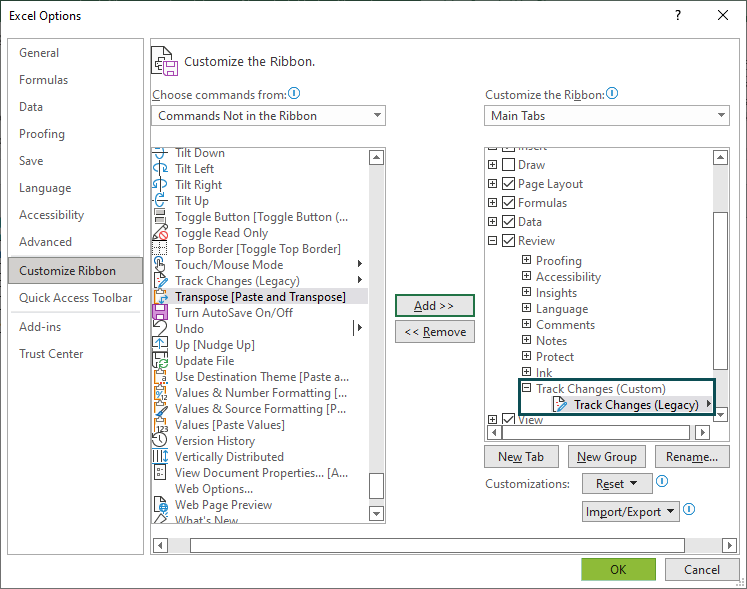The height and width of the screenshot is (589, 747).
Task: Click the Track Changes (Legacy) icon in ribbon tree
Action: pos(560,405)
